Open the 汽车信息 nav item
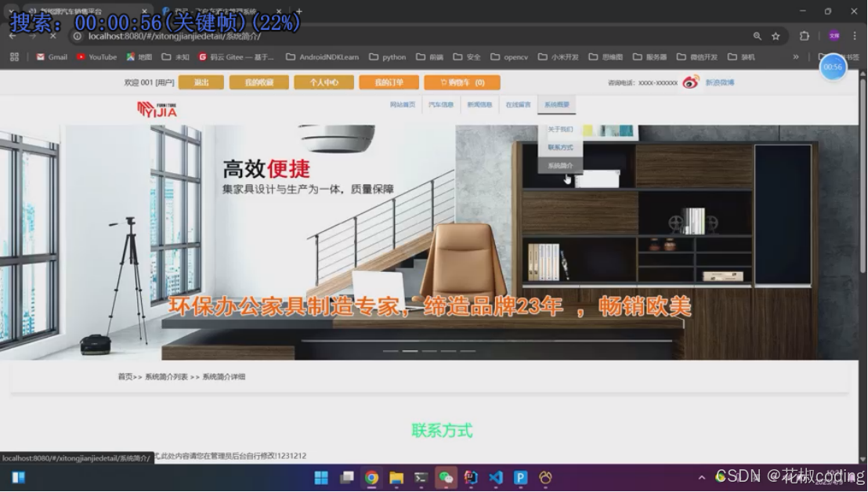 [441, 105]
